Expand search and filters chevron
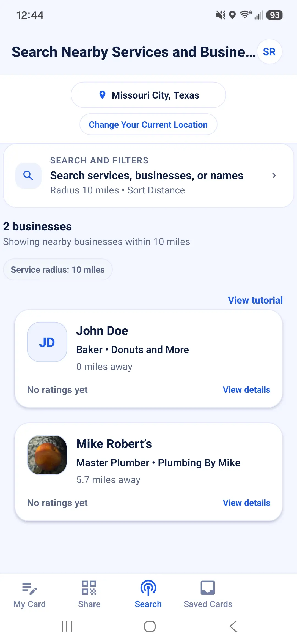Image resolution: width=297 pixels, height=644 pixels. coord(274,176)
